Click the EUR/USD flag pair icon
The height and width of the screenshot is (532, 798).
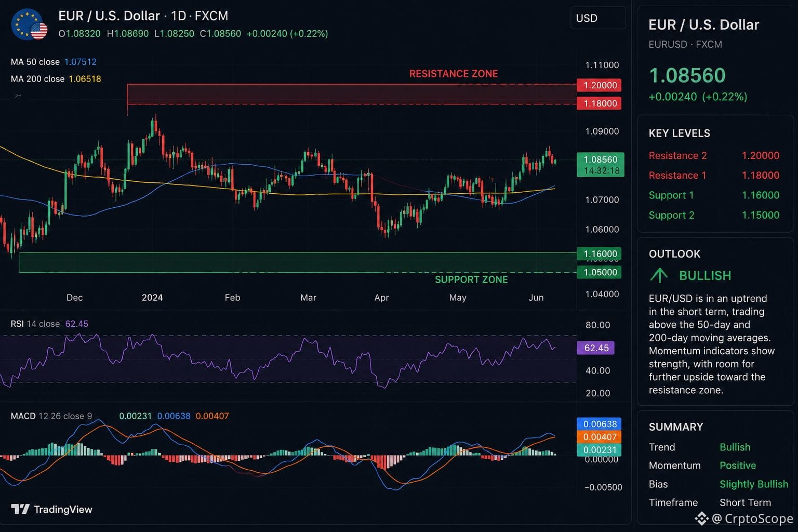(x=29, y=24)
